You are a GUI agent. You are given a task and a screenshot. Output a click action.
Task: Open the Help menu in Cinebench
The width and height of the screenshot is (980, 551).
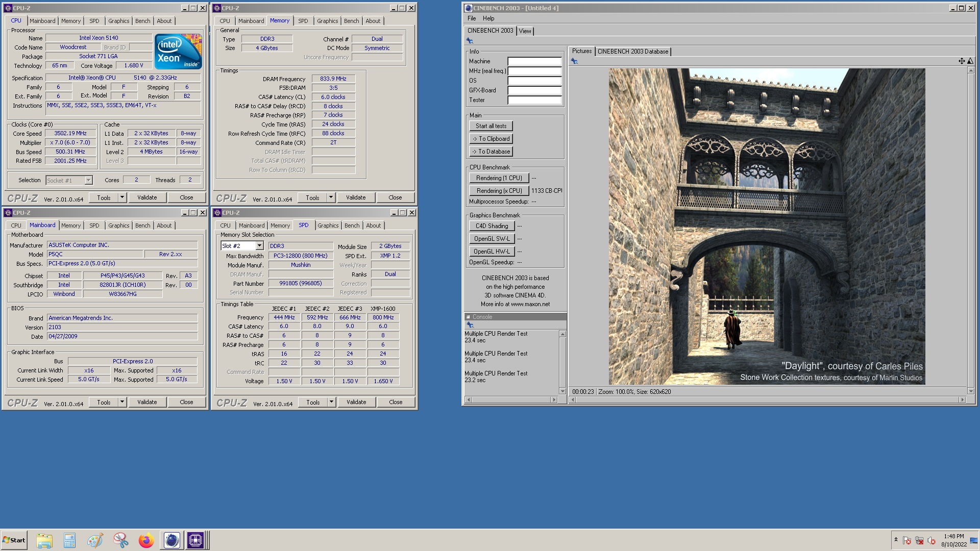pos(488,18)
